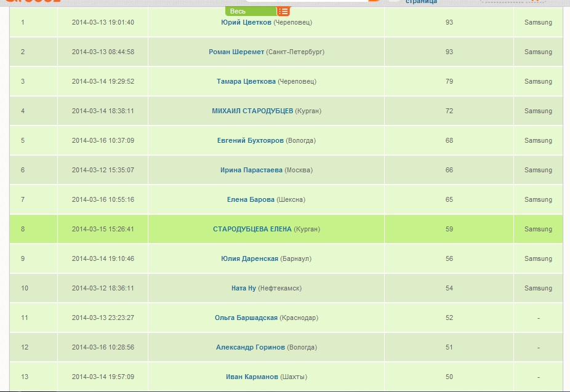The width and height of the screenshot is (570, 392).
Task: Click Samsung in Ирина Парастаева's row
Action: tap(538, 170)
